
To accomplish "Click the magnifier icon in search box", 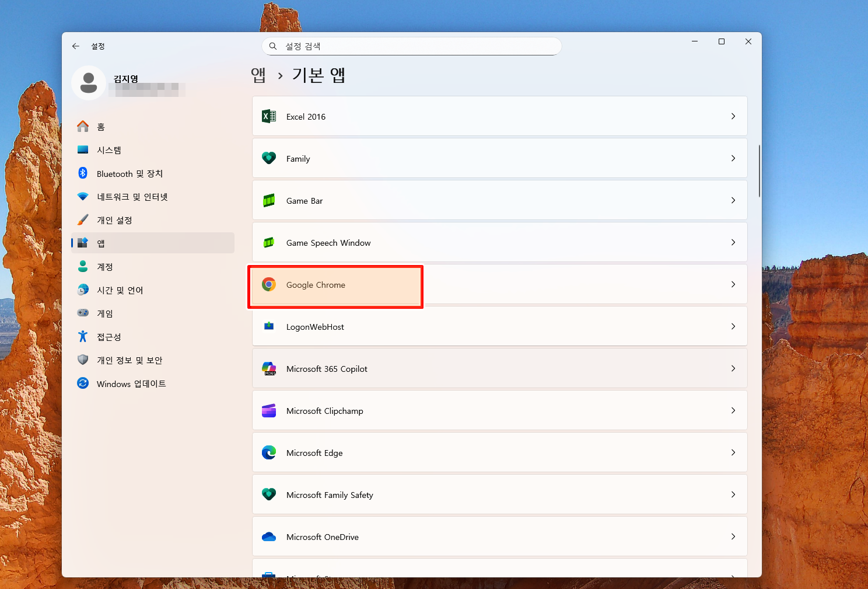I will pyautogui.click(x=273, y=46).
